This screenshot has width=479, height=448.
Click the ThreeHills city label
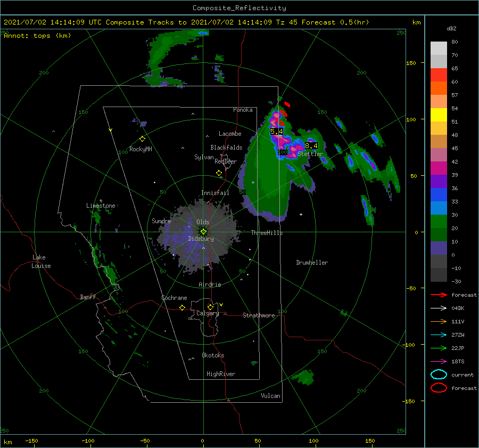coord(267,233)
